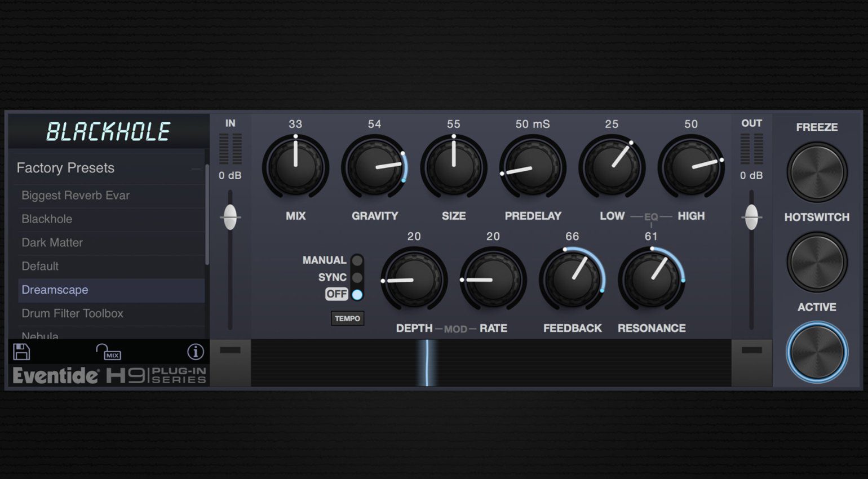
Task: Select the Manual tempo mode radio button
Action: [x=357, y=260]
